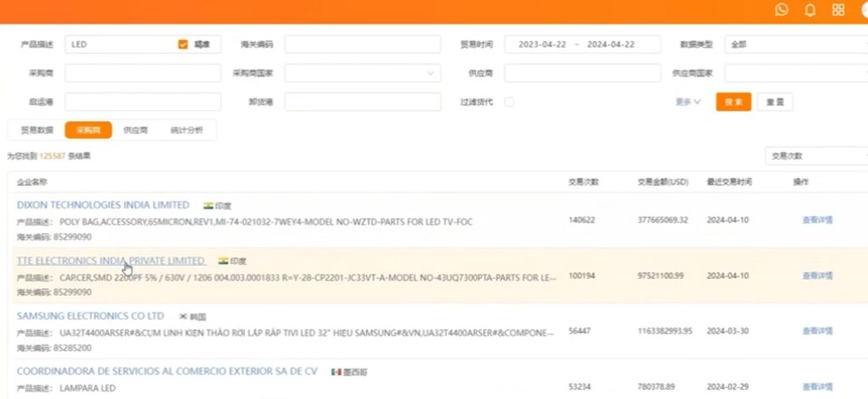The image size is (868, 399).
Task: Open the 供应商国家 dropdown
Action: [x=796, y=73]
